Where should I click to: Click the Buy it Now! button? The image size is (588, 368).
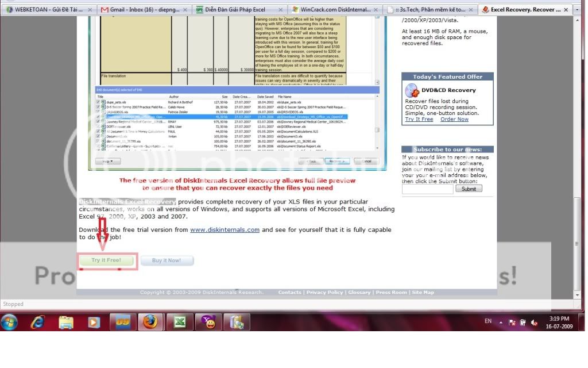[167, 260]
